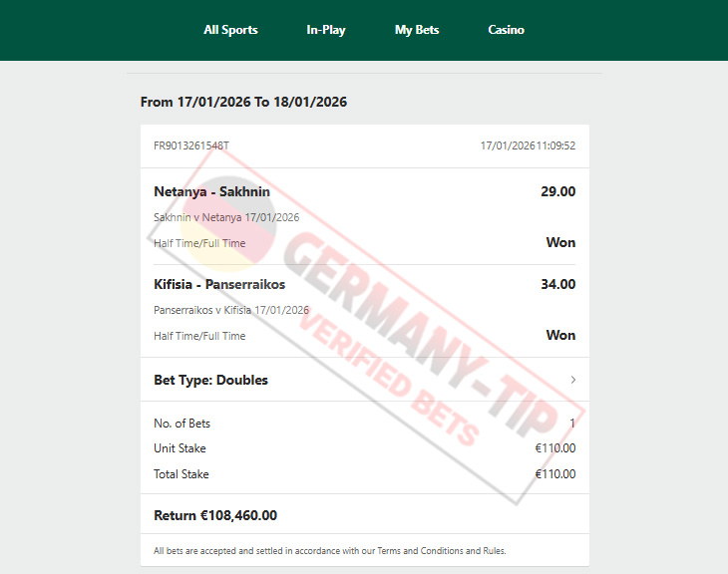This screenshot has height=574, width=728.
Task: Go to the In-Play section
Action: pos(326,30)
